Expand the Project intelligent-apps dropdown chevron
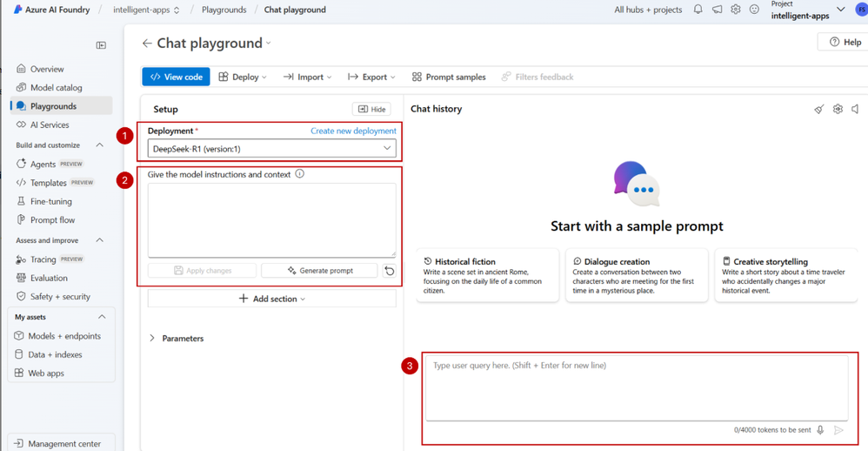This screenshot has width=868, height=451. click(x=840, y=10)
